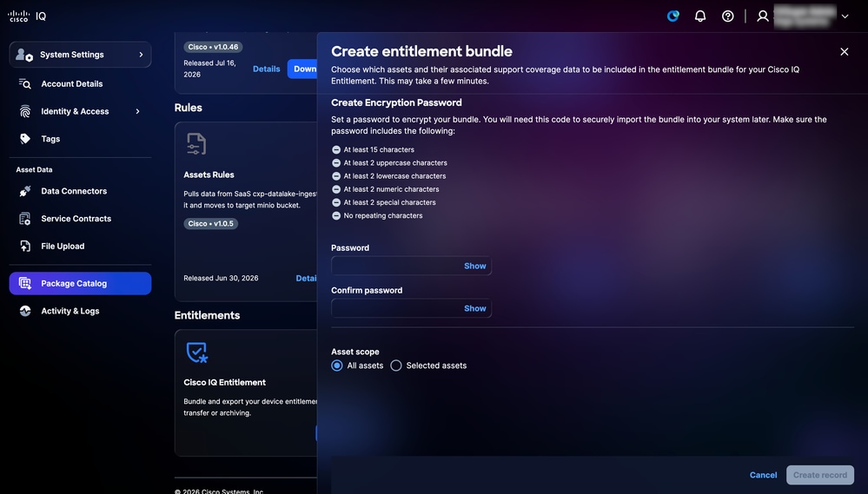Image resolution: width=868 pixels, height=494 pixels.
Task: Open the help question mark icon
Action: click(728, 16)
